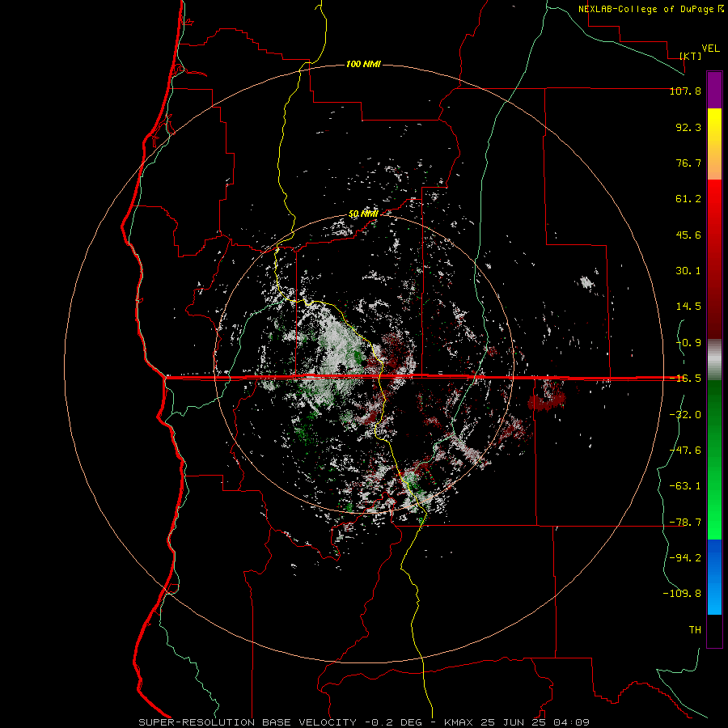Viewport: 728px width, 728px height.
Task: Click the -94.2 legend value
Action: pyautogui.click(x=685, y=558)
